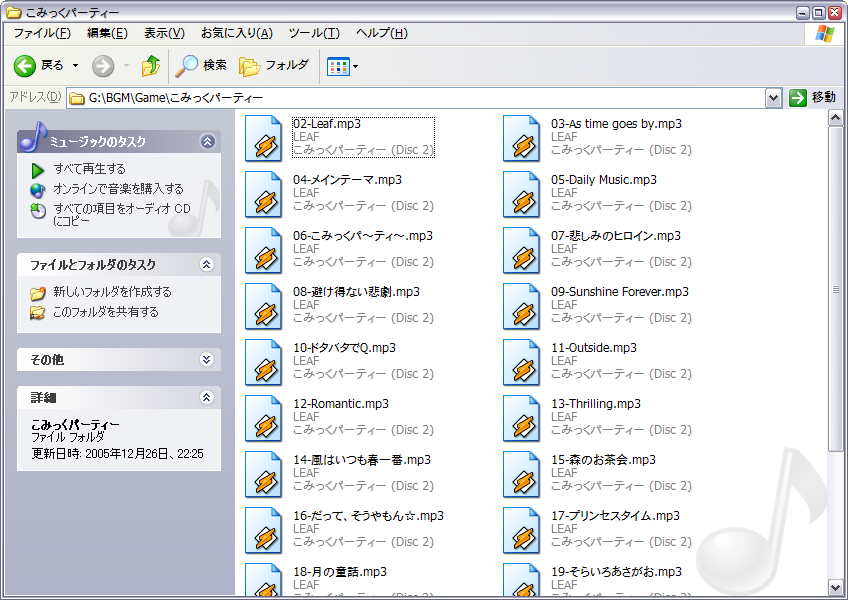
Task: Toggle the Folders (フォルダ) pane button
Action: (x=274, y=66)
